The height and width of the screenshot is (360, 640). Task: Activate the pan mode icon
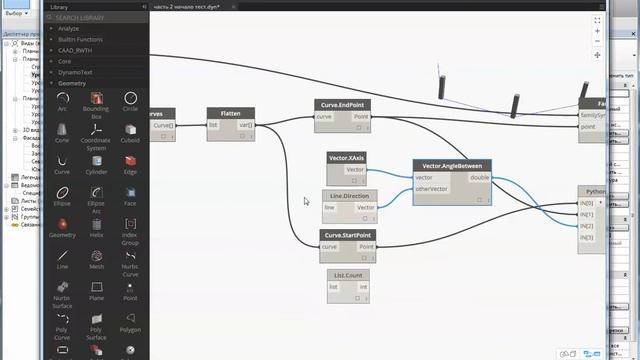597,55
